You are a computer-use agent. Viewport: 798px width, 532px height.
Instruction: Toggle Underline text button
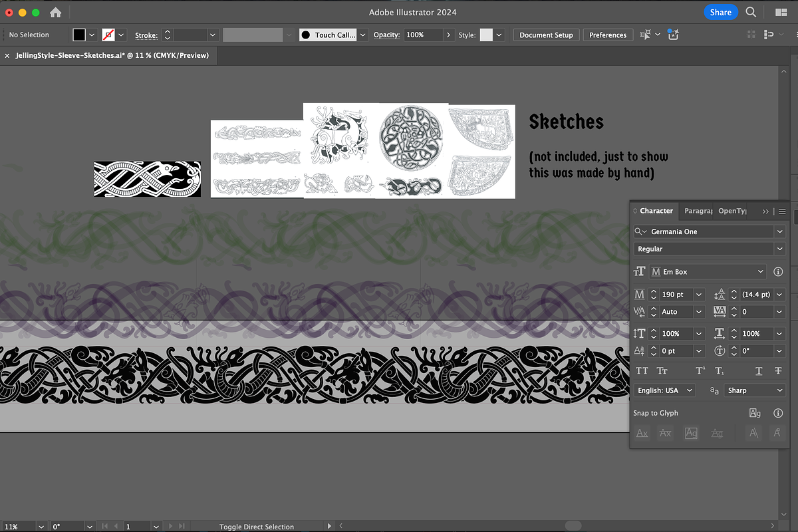759,370
